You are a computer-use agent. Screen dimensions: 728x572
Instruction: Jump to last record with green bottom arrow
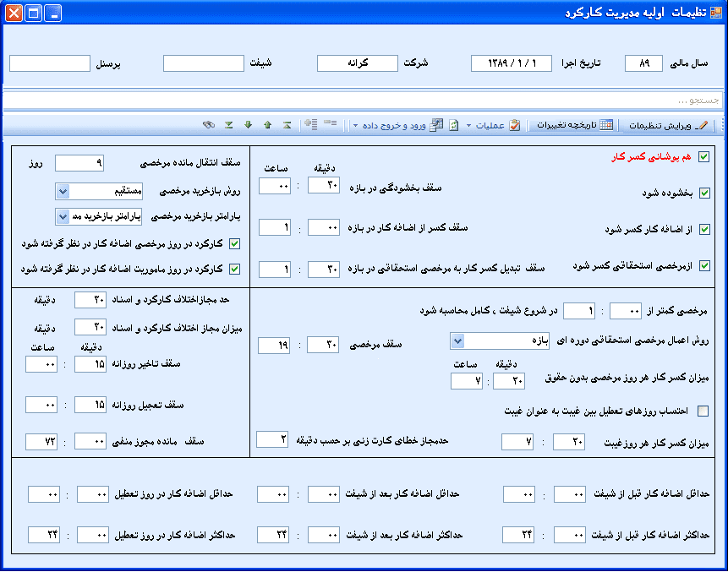point(229,125)
